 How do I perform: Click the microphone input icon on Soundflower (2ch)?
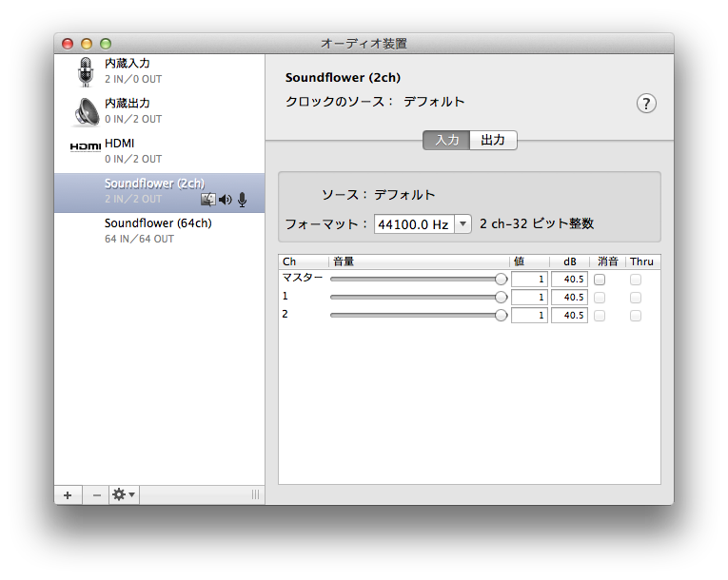(242, 200)
